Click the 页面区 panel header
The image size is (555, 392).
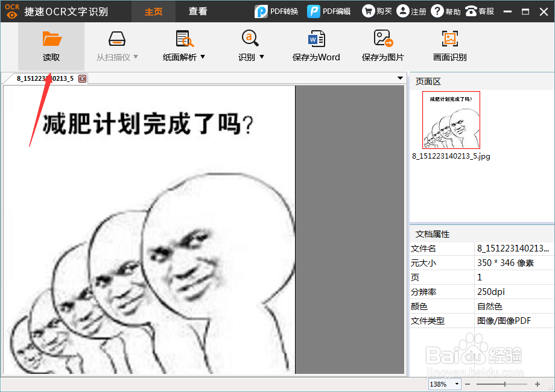coord(482,81)
